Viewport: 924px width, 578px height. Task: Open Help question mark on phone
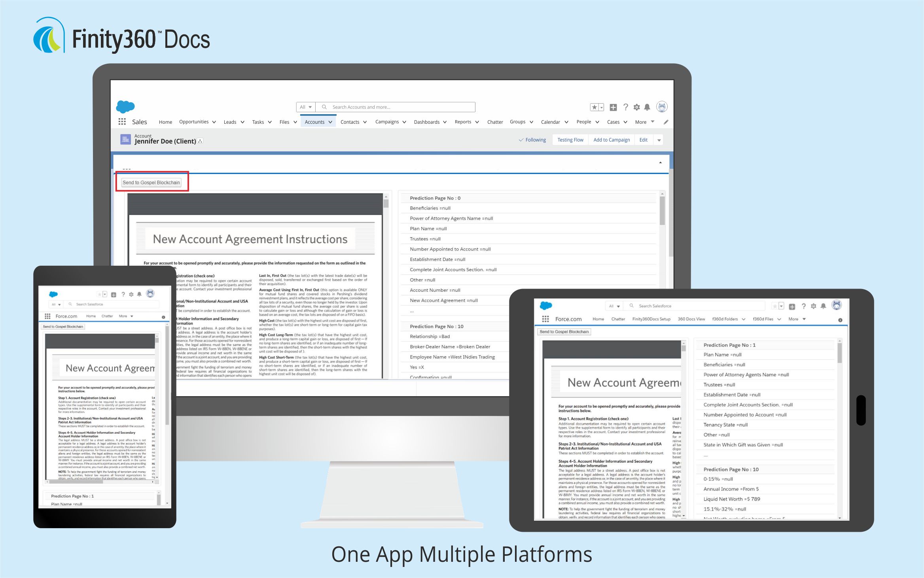[123, 295]
